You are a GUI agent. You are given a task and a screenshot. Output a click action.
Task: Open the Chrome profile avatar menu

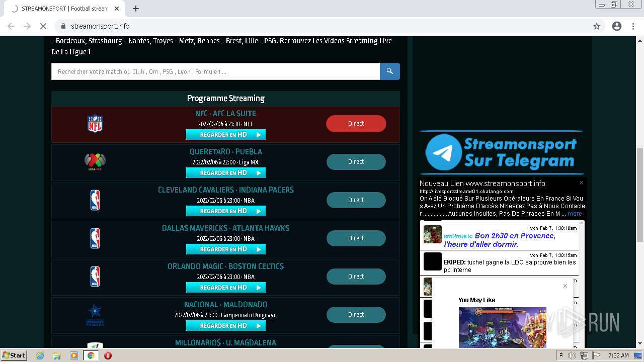pyautogui.click(x=617, y=26)
